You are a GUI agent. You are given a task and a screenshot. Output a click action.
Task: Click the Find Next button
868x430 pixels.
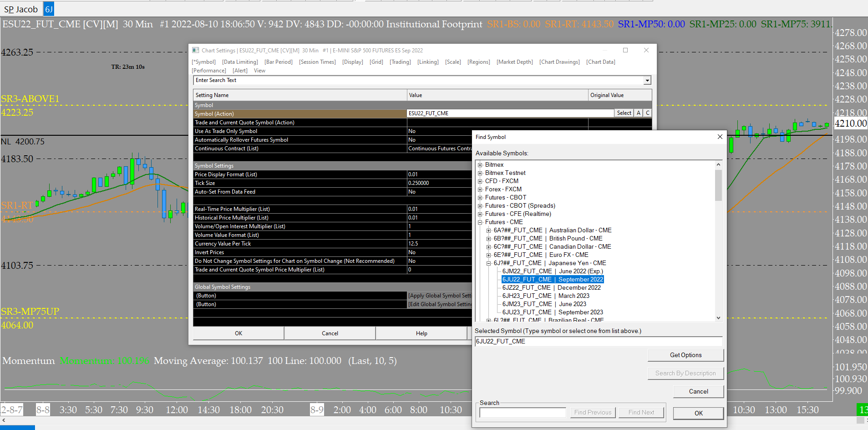641,413
